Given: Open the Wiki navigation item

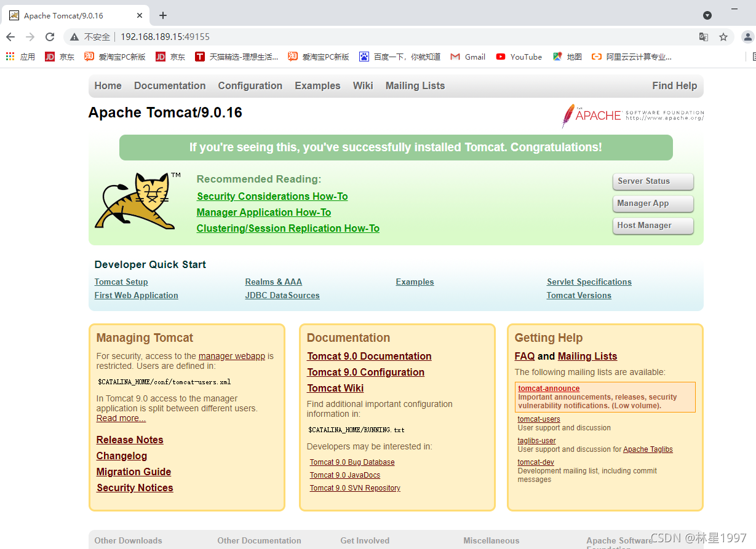Looking at the screenshot, I should coord(363,85).
